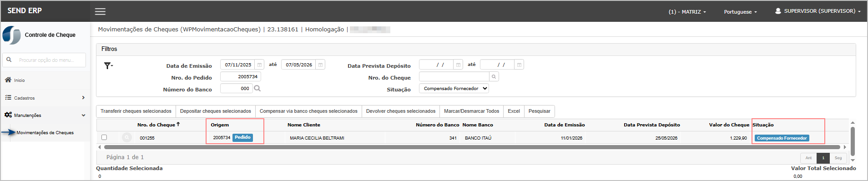The width and height of the screenshot is (868, 181).
Task: Collapse the Manutenções menu chevron
Action: click(83, 115)
